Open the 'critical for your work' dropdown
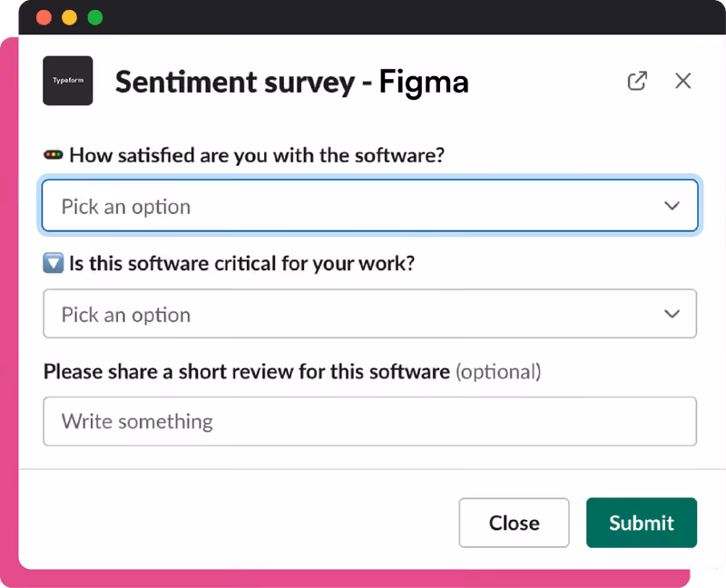 [370, 313]
